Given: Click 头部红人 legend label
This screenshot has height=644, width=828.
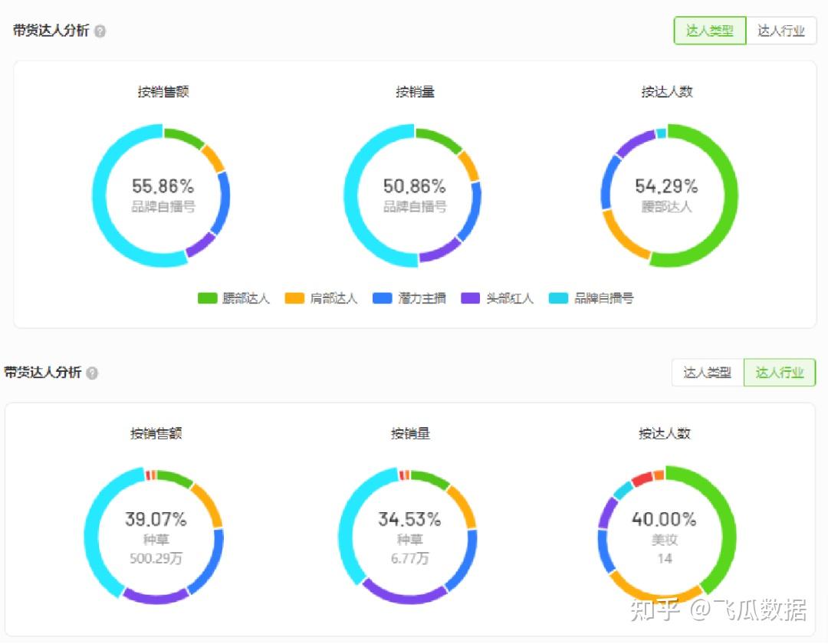Looking at the screenshot, I should click(x=510, y=298).
